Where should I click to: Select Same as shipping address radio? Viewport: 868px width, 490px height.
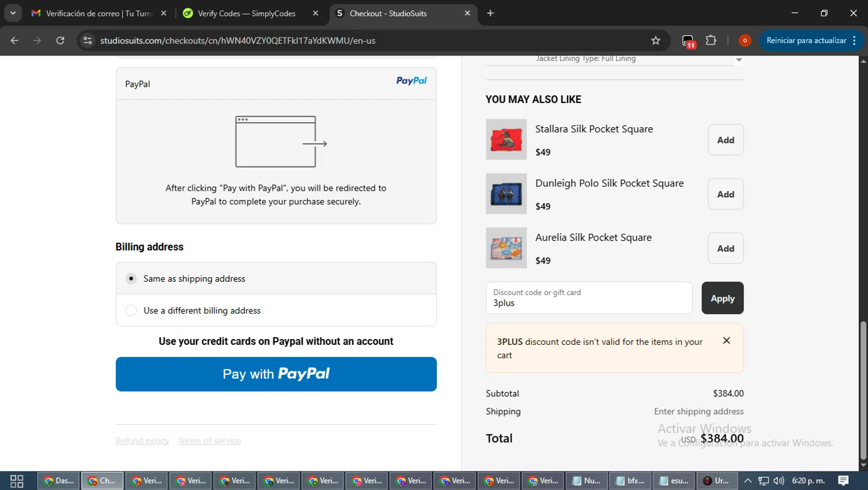point(131,278)
